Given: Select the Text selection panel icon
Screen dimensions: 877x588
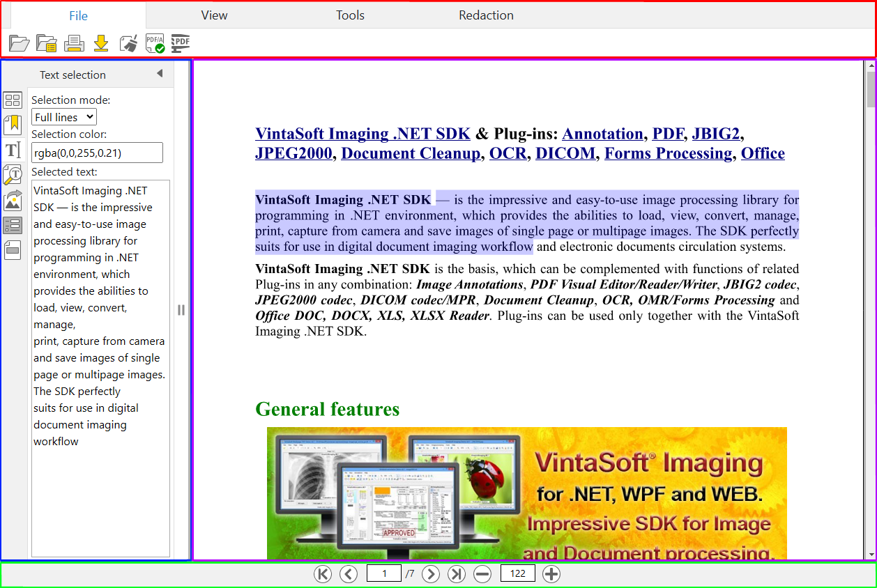Looking at the screenshot, I should [x=13, y=150].
